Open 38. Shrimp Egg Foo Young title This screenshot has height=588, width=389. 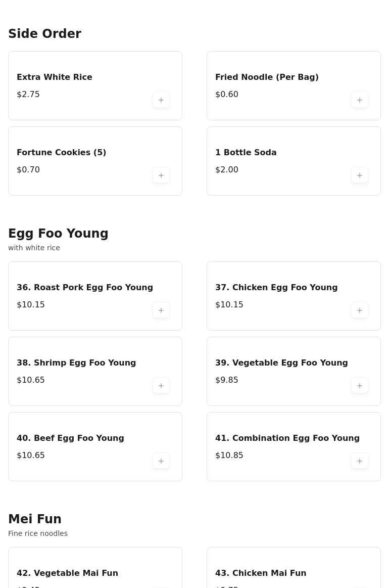pos(76,363)
